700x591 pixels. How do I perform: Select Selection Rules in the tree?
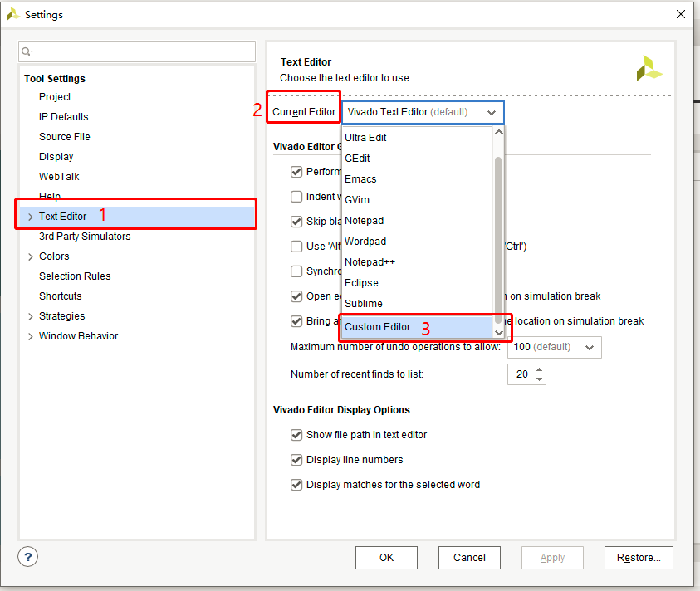coord(75,276)
